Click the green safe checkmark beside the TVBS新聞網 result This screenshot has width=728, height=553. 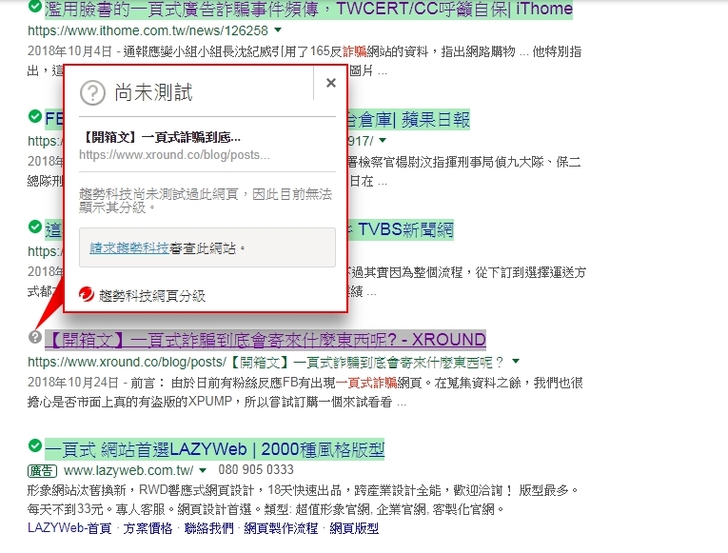(x=35, y=227)
